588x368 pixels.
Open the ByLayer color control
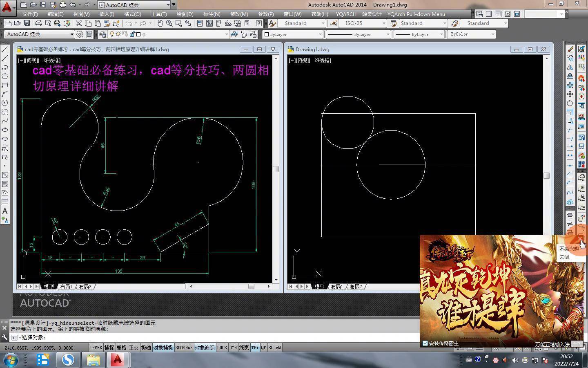click(292, 34)
